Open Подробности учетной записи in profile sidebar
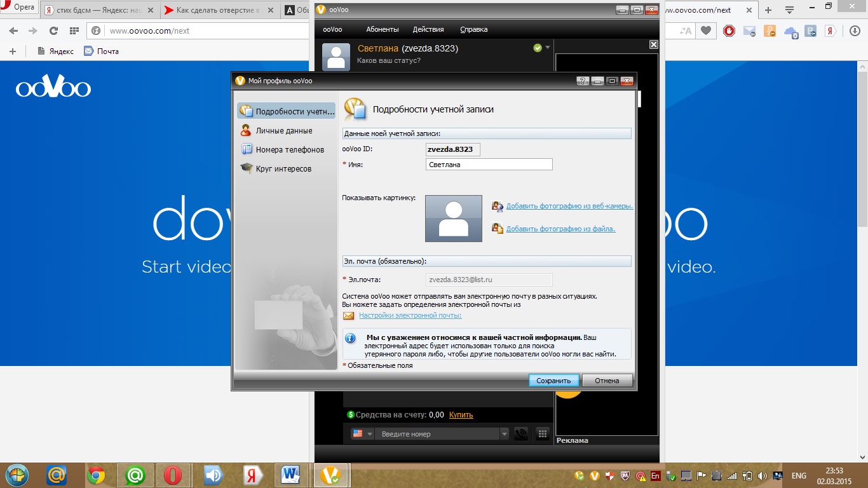The width and height of the screenshot is (868, 488). pos(286,111)
